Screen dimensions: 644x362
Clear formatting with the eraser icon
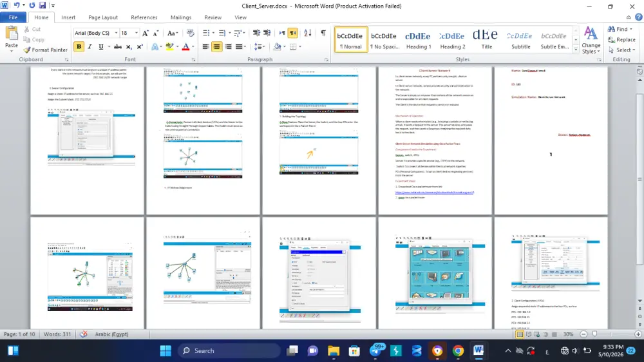190,33
